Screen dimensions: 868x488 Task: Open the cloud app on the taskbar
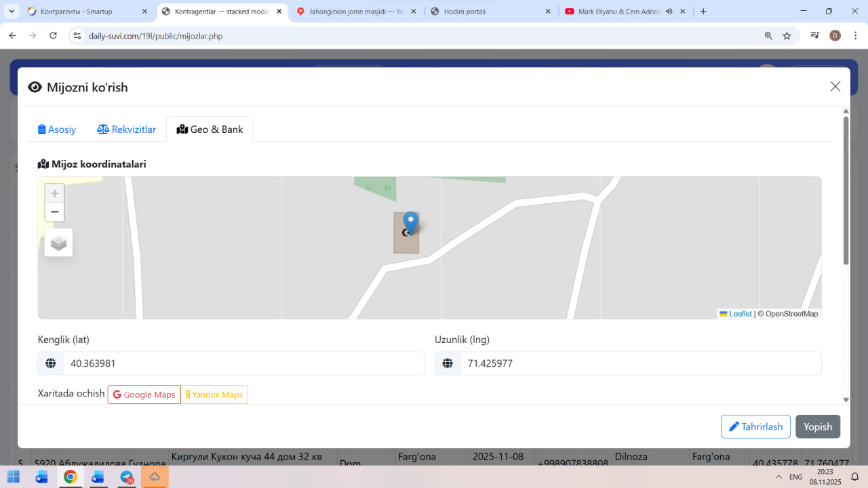155,476
